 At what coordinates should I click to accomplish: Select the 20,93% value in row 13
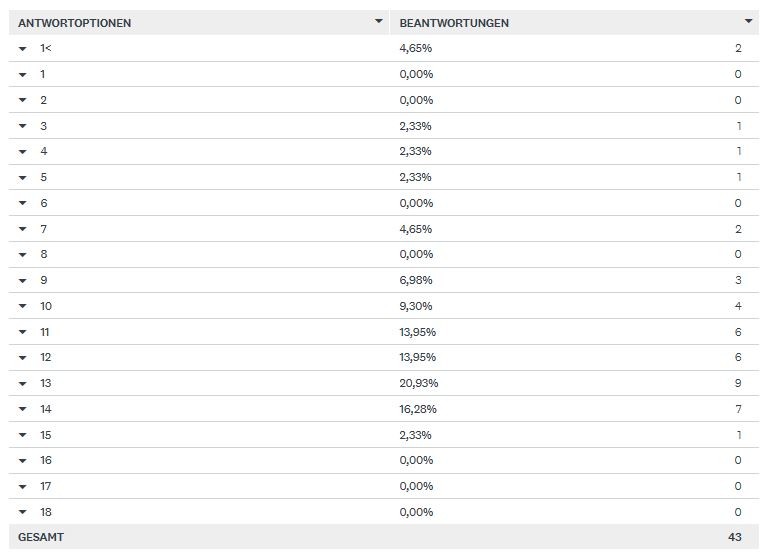click(x=419, y=383)
